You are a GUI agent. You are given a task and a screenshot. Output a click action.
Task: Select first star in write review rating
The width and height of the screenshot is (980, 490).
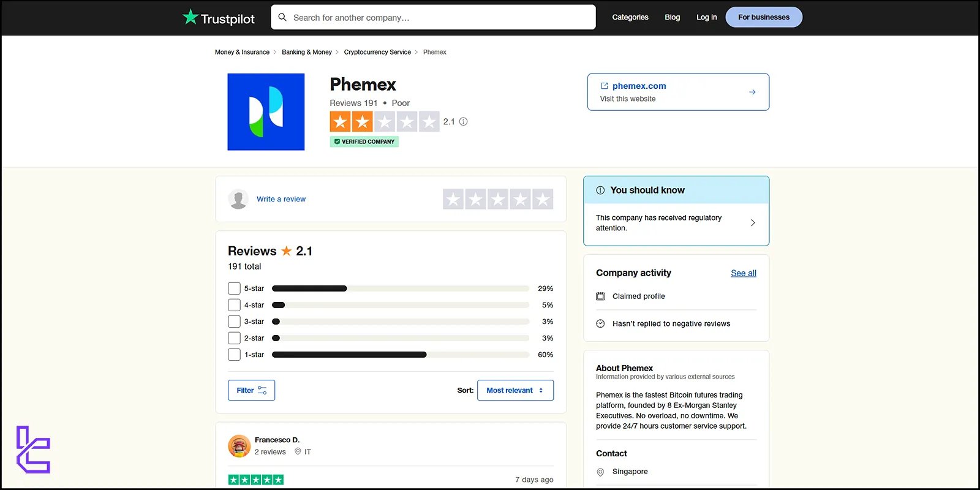(x=453, y=199)
